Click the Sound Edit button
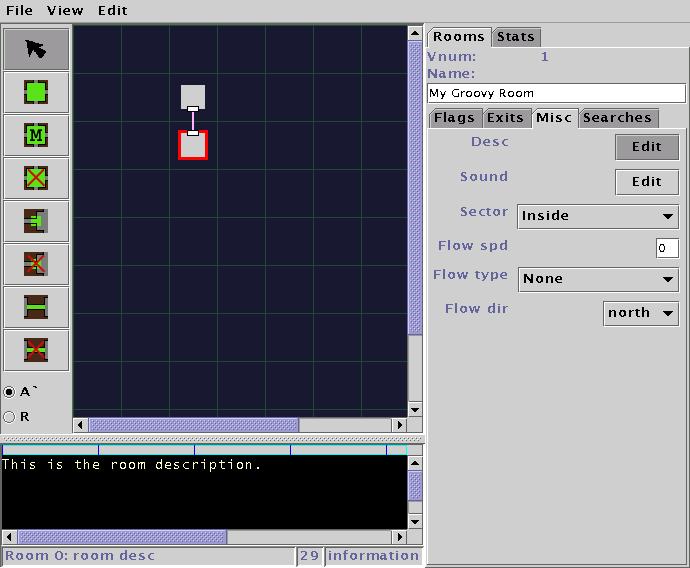The width and height of the screenshot is (690, 568). (x=647, y=182)
